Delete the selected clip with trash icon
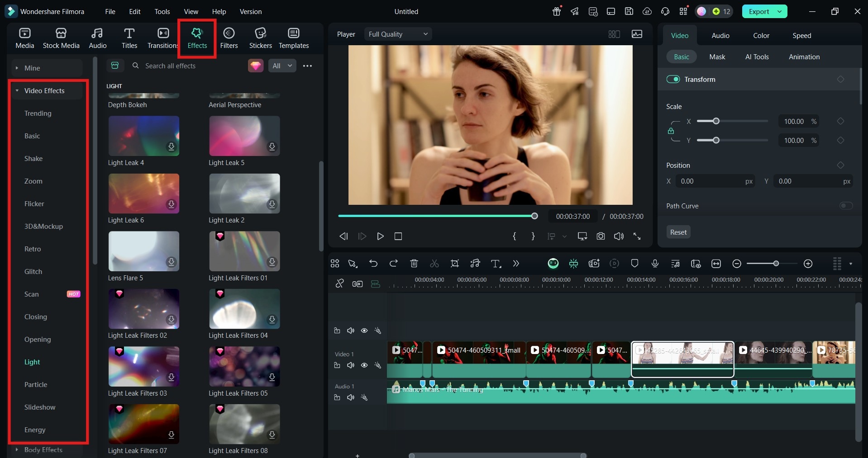 coord(414,264)
